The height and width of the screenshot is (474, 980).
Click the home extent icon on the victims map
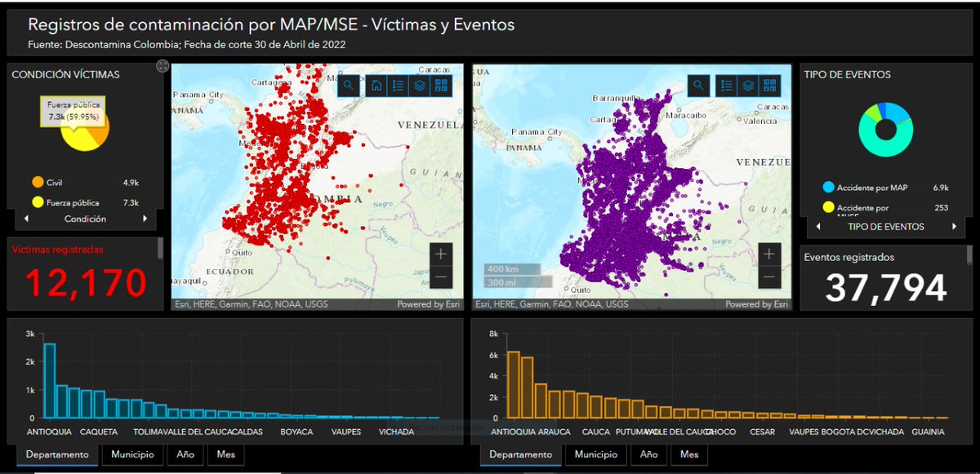click(x=376, y=85)
